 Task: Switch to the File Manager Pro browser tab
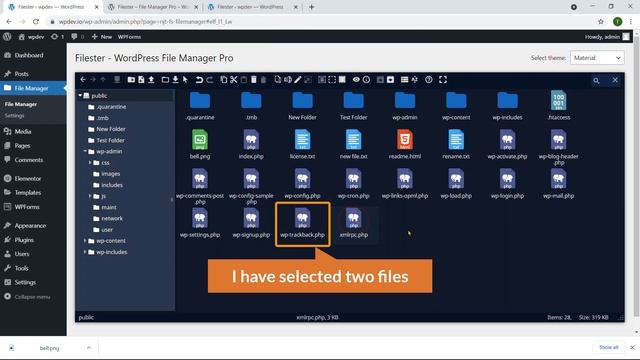(x=153, y=7)
